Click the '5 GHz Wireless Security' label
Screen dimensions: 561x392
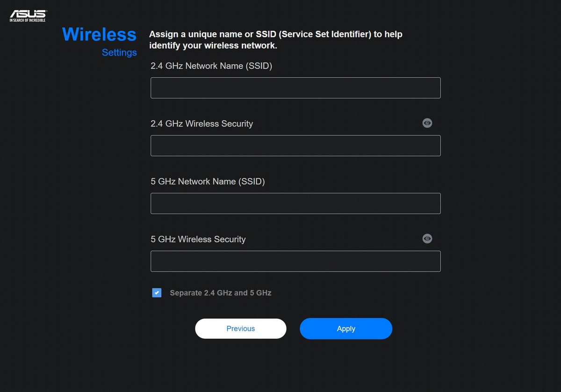(198, 239)
